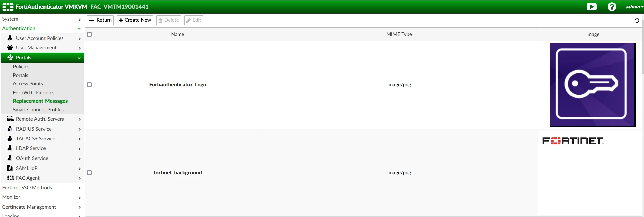
Task: Collapse the Portals submenu chevron
Action: 79,58
